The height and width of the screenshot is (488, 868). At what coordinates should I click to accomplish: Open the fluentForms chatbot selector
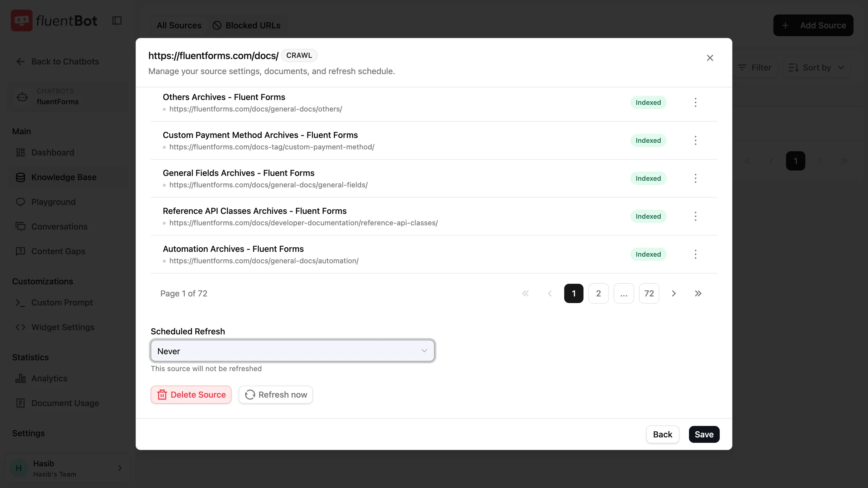click(67, 97)
